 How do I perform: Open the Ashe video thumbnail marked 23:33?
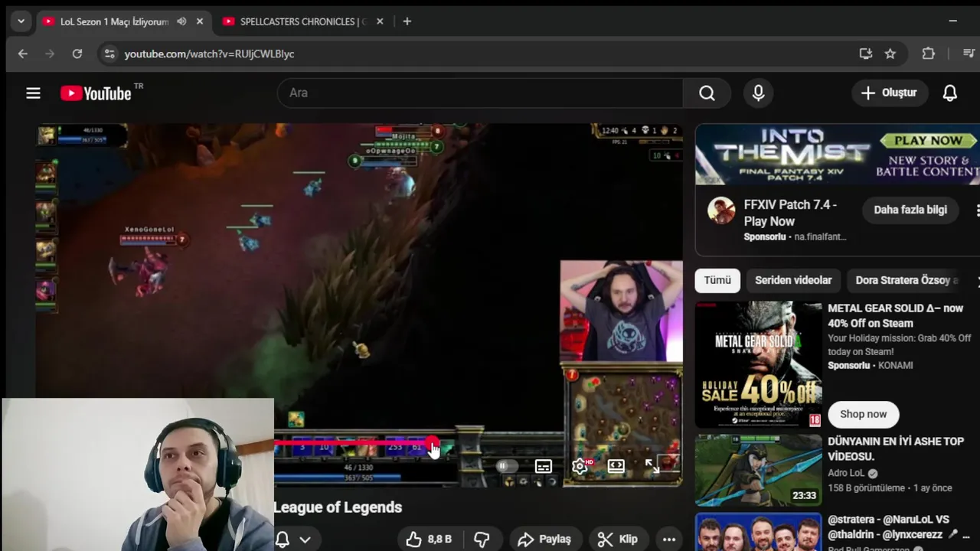[x=759, y=470]
